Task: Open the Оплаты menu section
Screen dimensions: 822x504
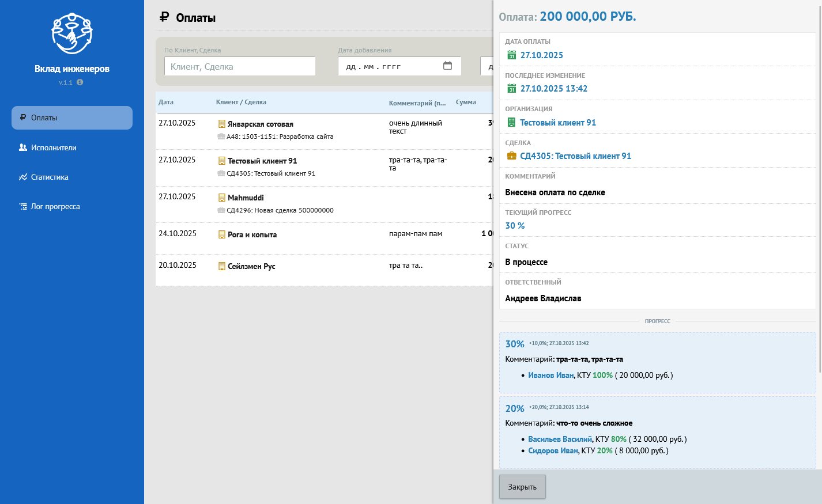Action: pos(72,118)
